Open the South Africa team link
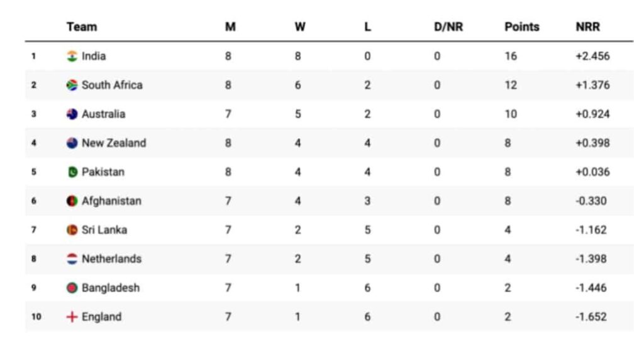This screenshot has width=644, height=340. tap(112, 85)
